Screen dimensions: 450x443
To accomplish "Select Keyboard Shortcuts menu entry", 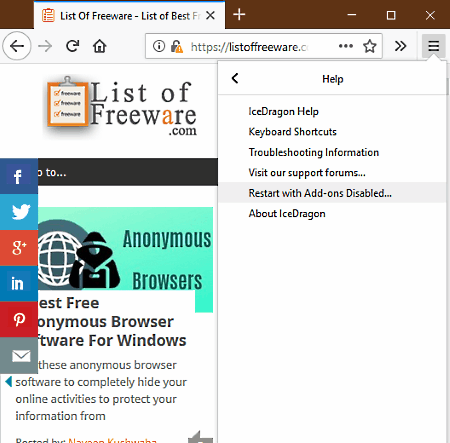I will (332, 132).
